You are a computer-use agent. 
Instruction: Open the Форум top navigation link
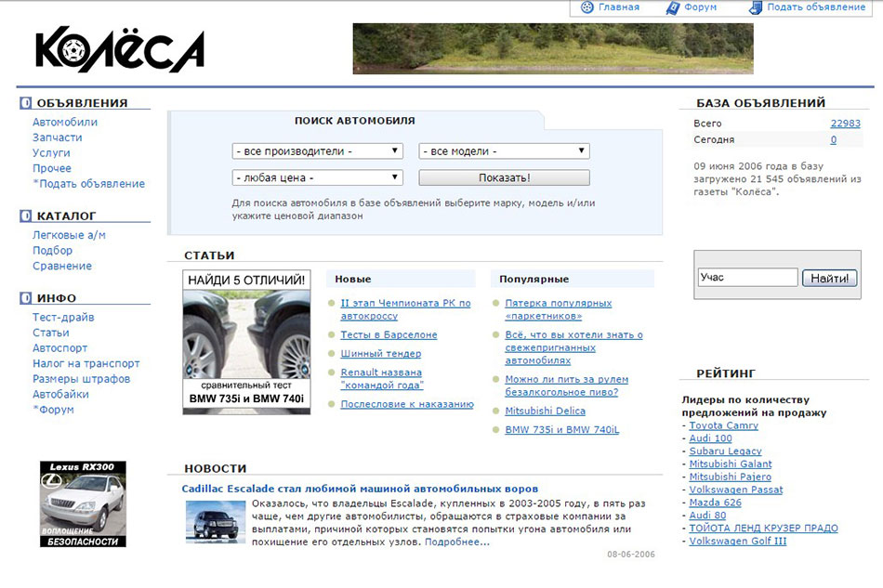(700, 7)
